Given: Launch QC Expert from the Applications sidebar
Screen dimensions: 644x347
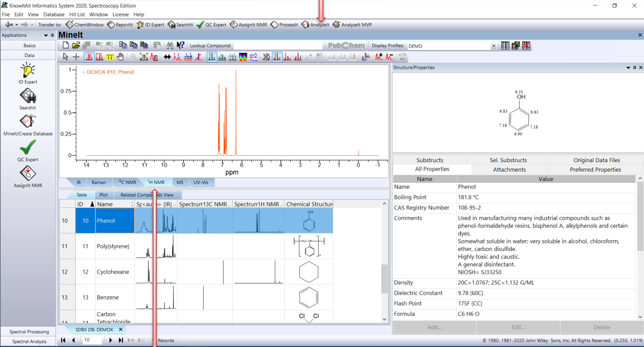Looking at the screenshot, I should pyautogui.click(x=28, y=151).
